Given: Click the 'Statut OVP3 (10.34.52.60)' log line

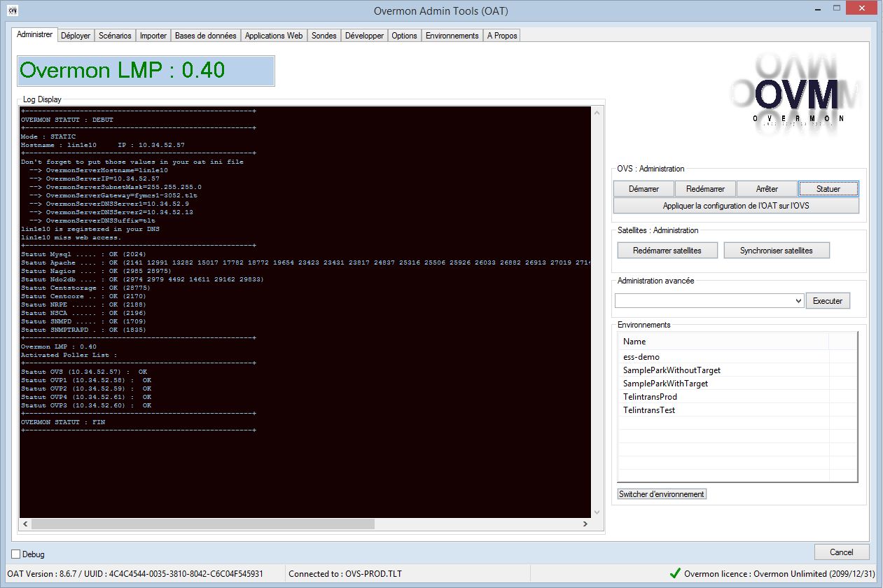Looking at the screenshot, I should click(86, 405).
